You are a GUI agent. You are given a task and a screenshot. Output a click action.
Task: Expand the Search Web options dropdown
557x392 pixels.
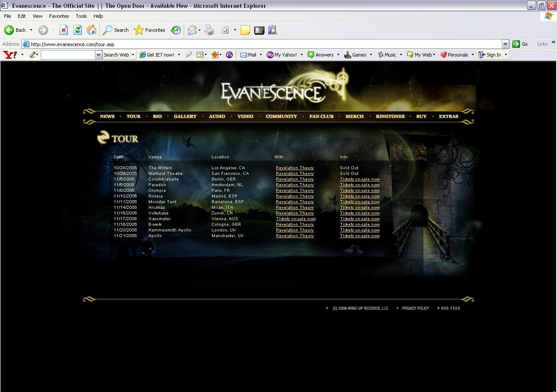[x=133, y=55]
